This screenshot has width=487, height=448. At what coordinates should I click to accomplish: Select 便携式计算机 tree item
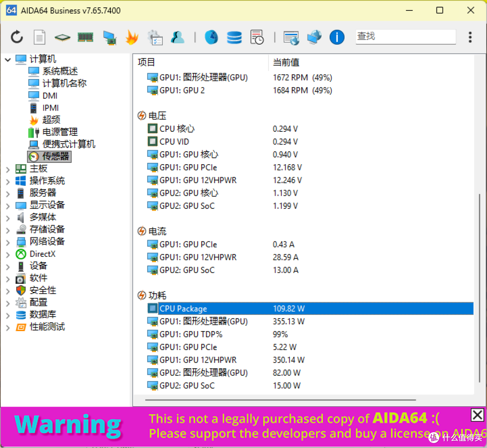tap(69, 144)
